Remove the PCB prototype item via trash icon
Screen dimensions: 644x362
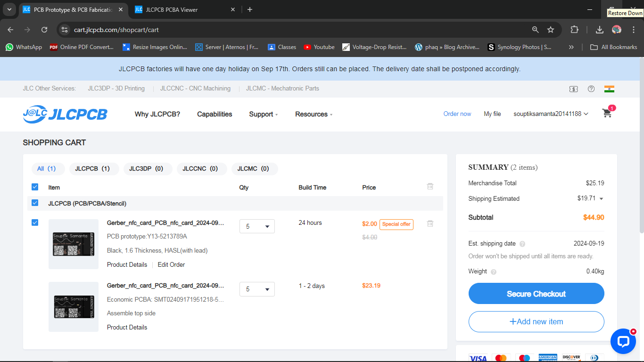(430, 223)
